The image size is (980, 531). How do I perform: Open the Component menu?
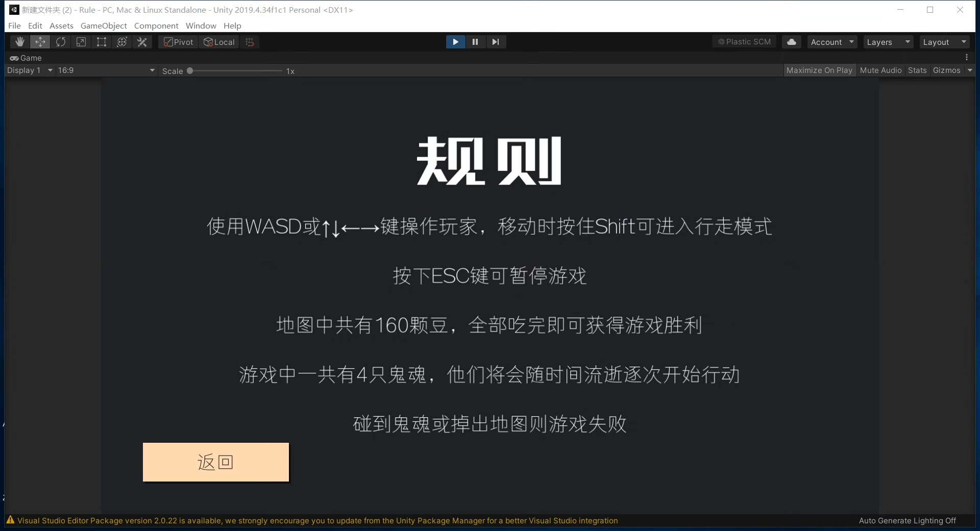(x=156, y=26)
